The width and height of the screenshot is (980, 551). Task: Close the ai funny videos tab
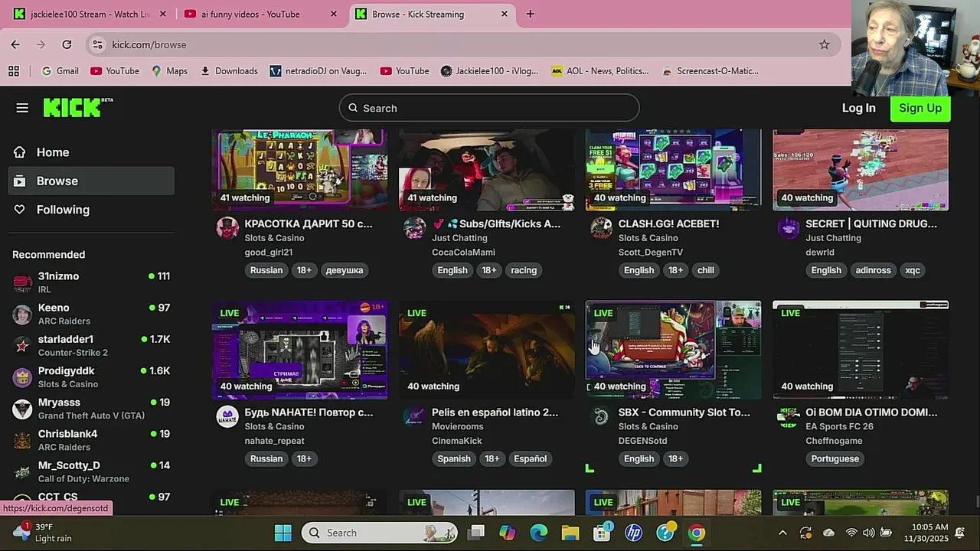[x=333, y=14]
